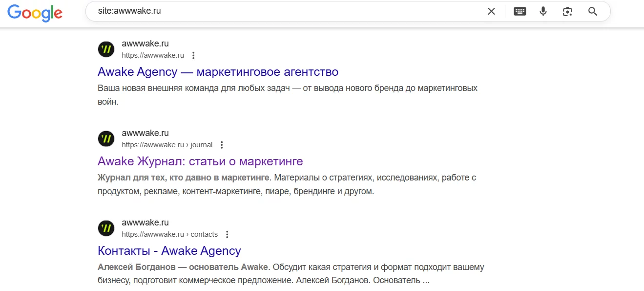Image resolution: width=644 pixels, height=291 pixels.
Task: Open the three-dot menu for the contacts result
Action: 227,234
